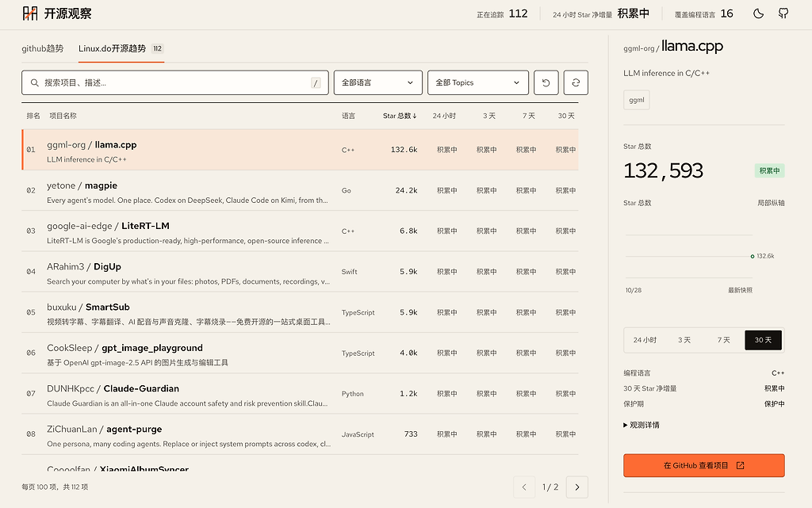Open the google-ai-edge / LiteRT-LM row
This screenshot has height=508, width=812.
coord(300,231)
